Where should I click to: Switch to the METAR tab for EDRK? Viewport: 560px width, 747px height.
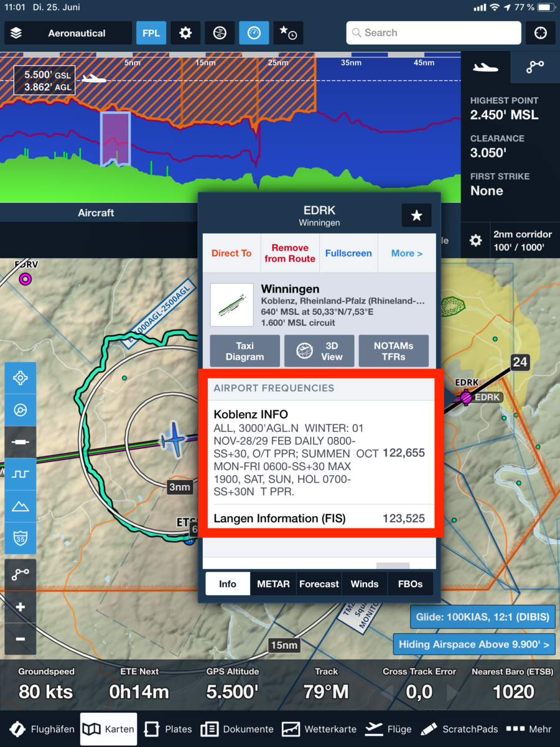(x=273, y=583)
